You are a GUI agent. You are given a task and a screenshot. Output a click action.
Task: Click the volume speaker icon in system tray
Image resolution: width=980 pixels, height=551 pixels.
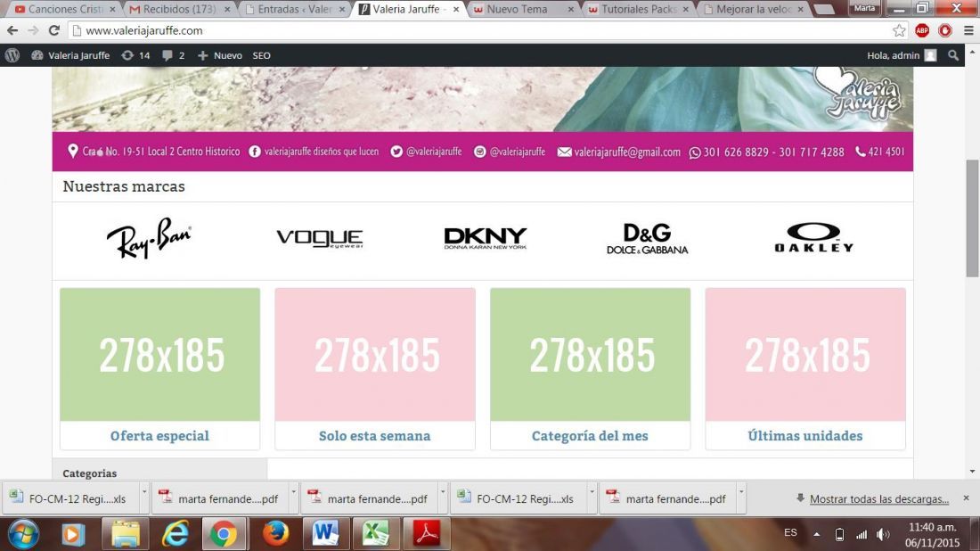click(x=883, y=534)
